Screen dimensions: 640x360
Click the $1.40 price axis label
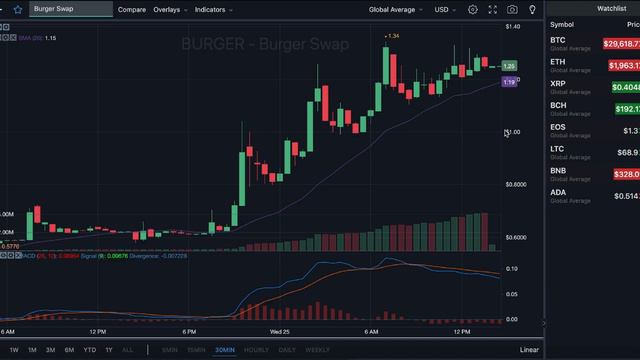(513, 27)
